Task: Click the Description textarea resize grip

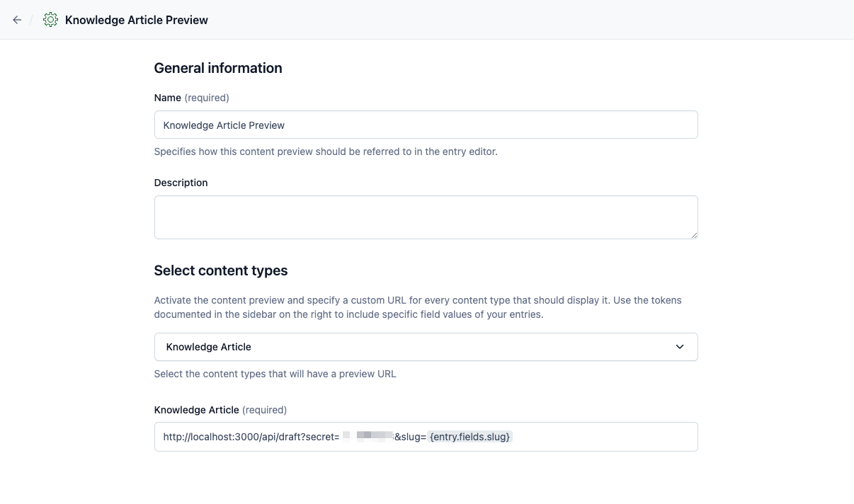Action: [x=694, y=236]
